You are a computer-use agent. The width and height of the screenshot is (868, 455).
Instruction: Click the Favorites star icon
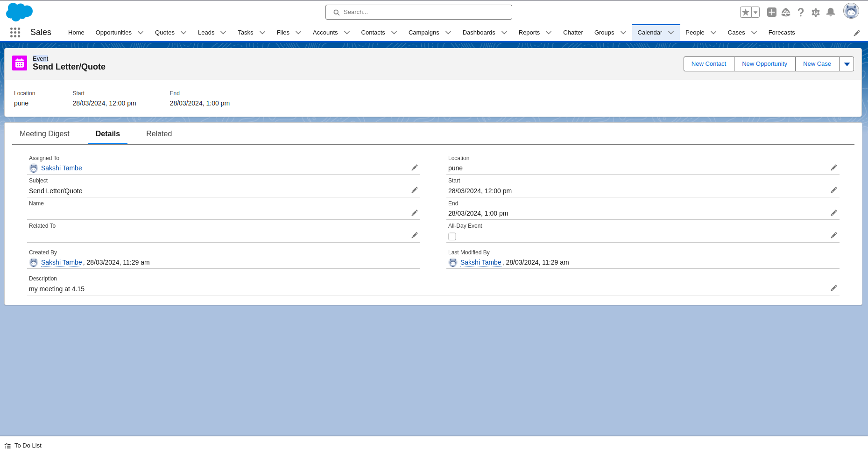tap(745, 12)
